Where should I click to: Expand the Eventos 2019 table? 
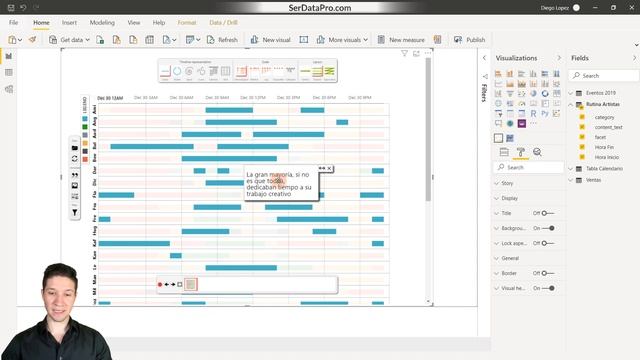571,93
